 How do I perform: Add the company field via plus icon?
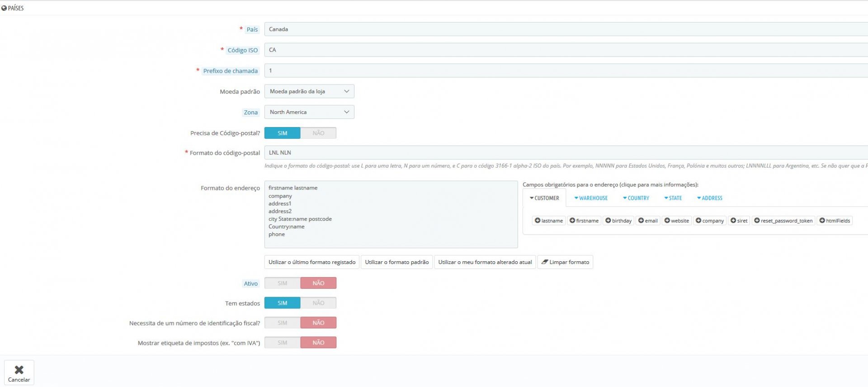698,221
